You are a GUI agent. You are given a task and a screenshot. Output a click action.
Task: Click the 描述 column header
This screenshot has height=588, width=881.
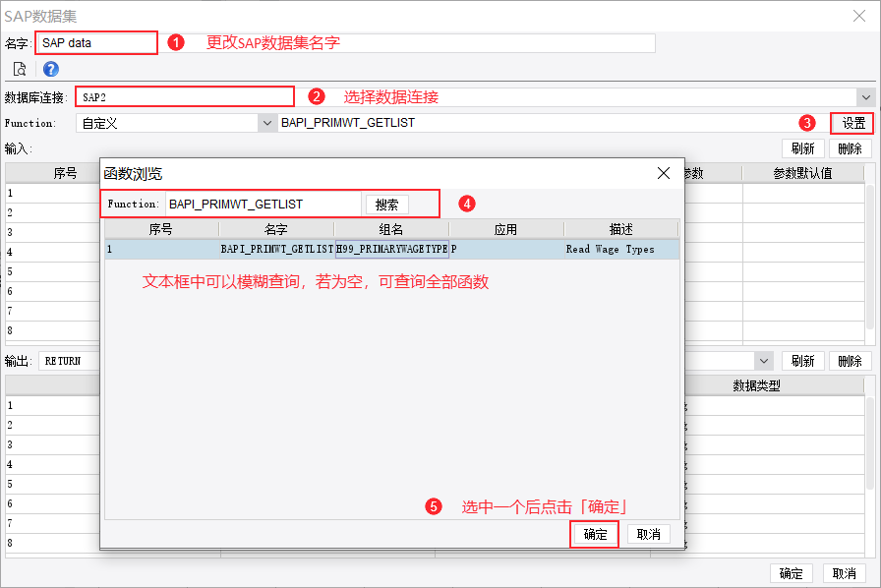[x=620, y=229]
